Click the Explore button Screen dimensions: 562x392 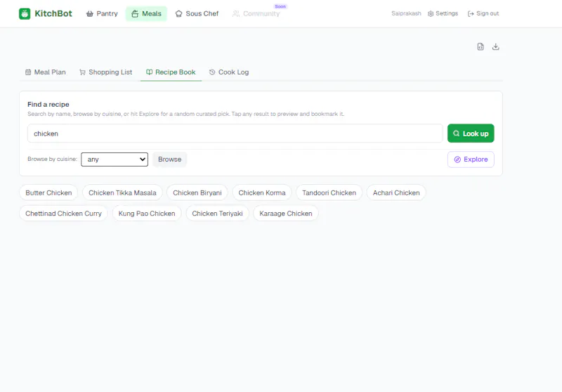pyautogui.click(x=471, y=159)
